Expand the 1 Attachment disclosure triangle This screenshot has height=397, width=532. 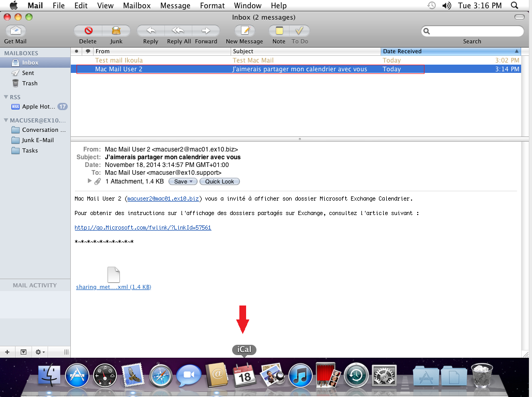point(89,181)
